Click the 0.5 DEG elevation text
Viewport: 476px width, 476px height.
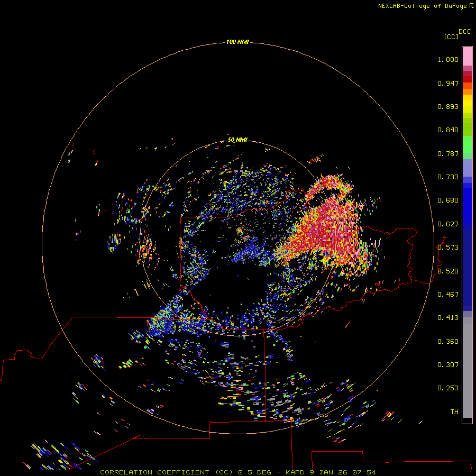coord(254,472)
